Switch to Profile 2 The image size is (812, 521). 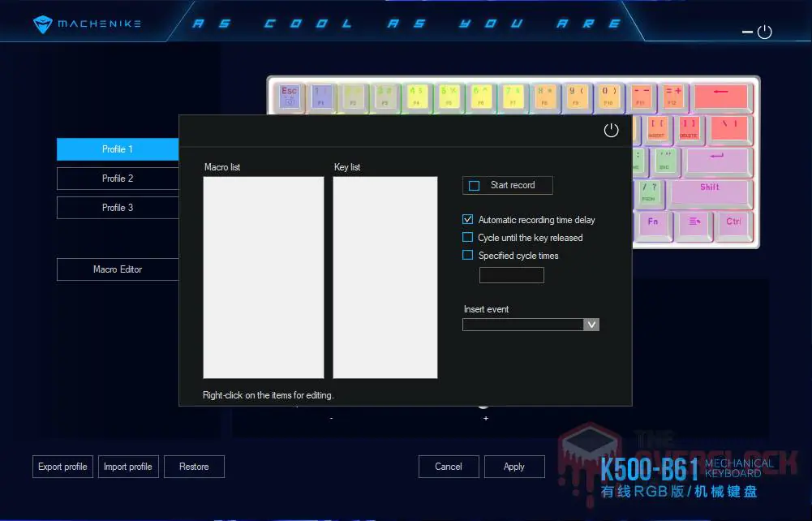click(117, 178)
